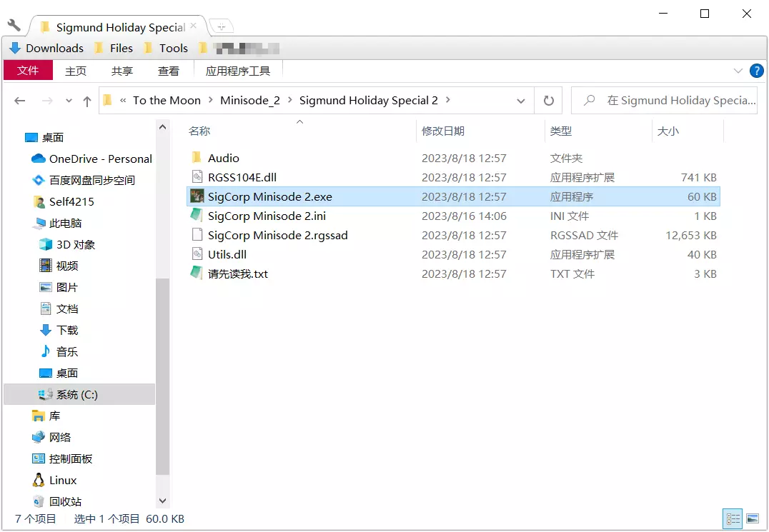Click the wrench settings icon
Image resolution: width=769 pixels, height=532 pixels.
click(14, 25)
